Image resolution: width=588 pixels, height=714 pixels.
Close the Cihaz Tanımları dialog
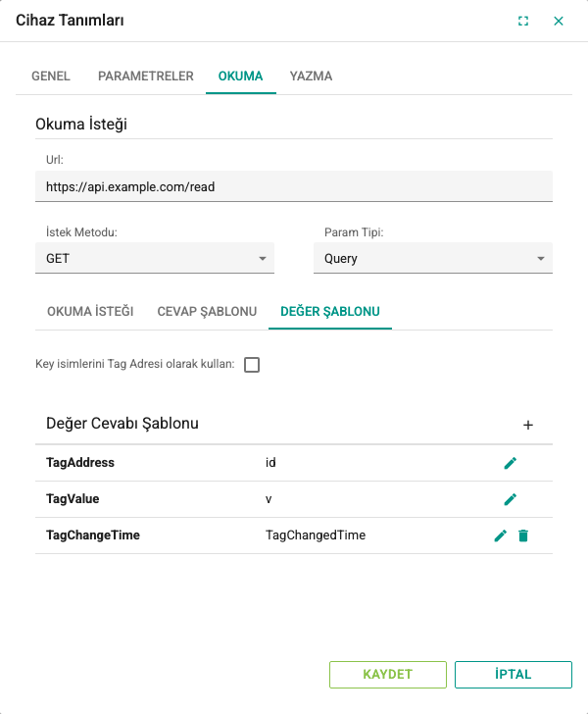click(x=559, y=21)
